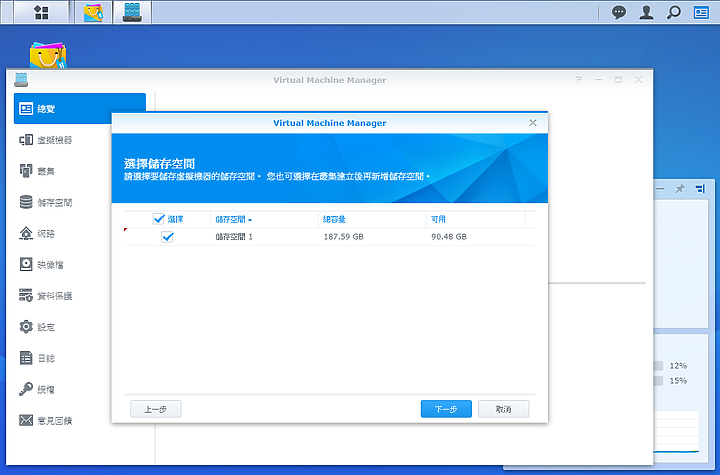
Task: Switch to Virtual Machine Manager taskbar icon
Action: 132,12
